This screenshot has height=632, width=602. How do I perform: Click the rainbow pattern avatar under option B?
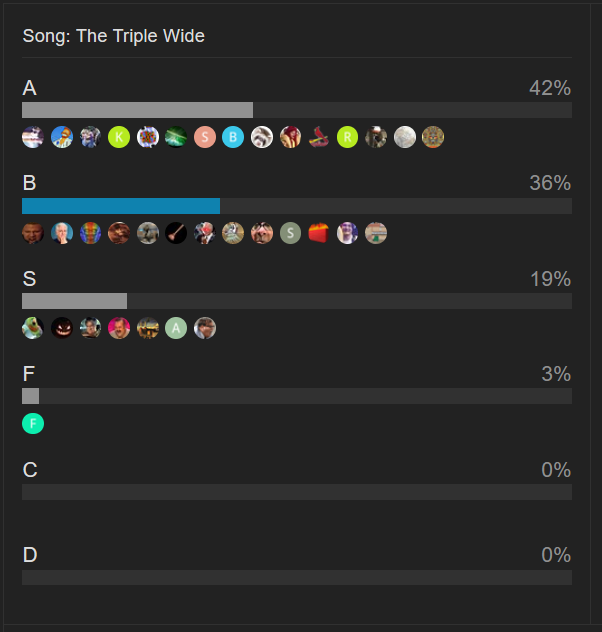point(90,233)
